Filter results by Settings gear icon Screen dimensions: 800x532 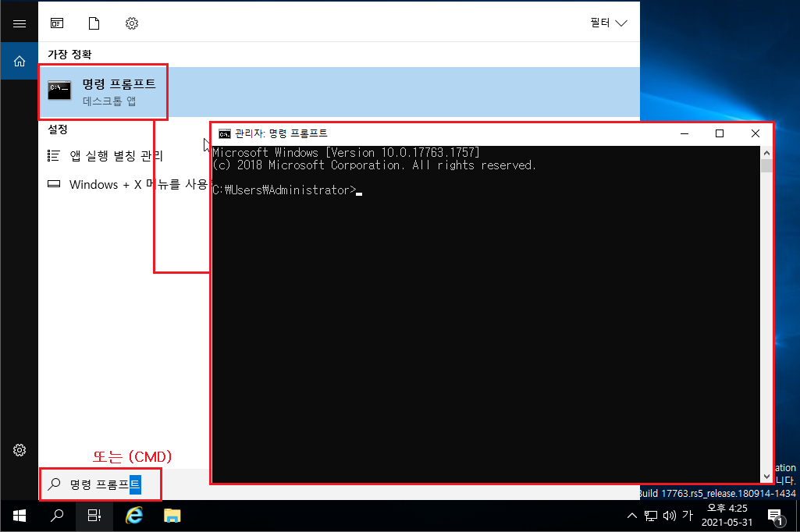132,23
